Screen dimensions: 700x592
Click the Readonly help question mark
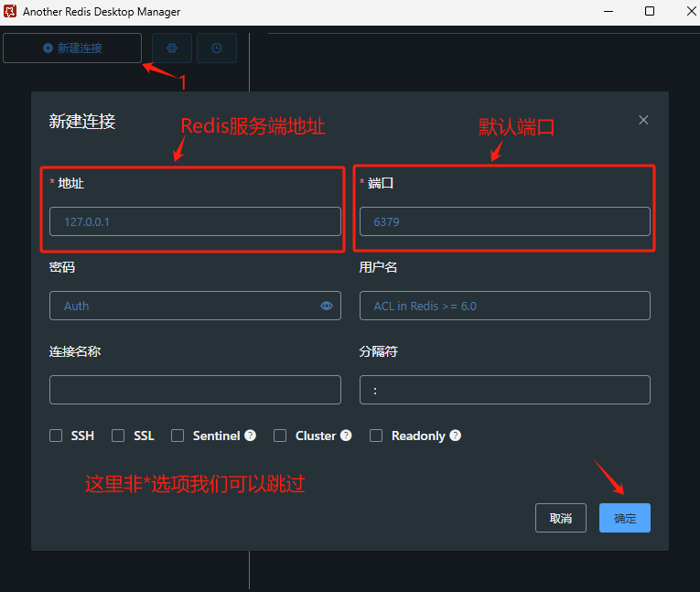[456, 436]
